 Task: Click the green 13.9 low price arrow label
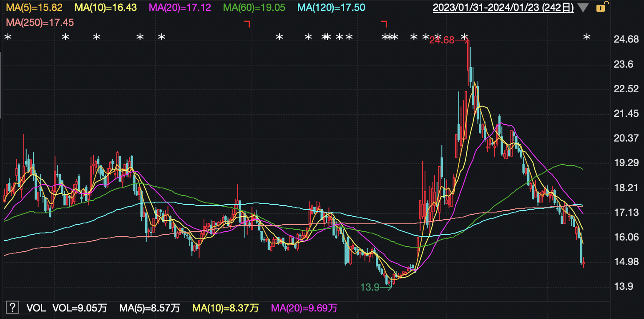click(370, 287)
